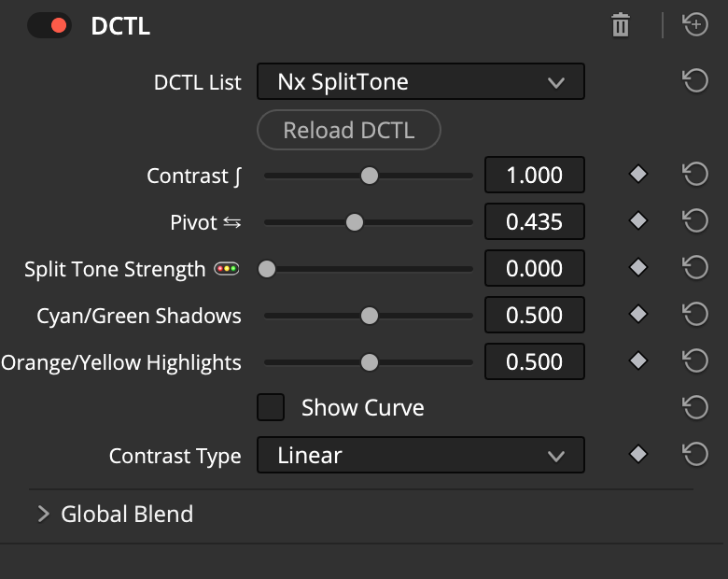The height and width of the screenshot is (579, 728).
Task: Delete the DCTL effect with trash icon
Action: pyautogui.click(x=621, y=25)
